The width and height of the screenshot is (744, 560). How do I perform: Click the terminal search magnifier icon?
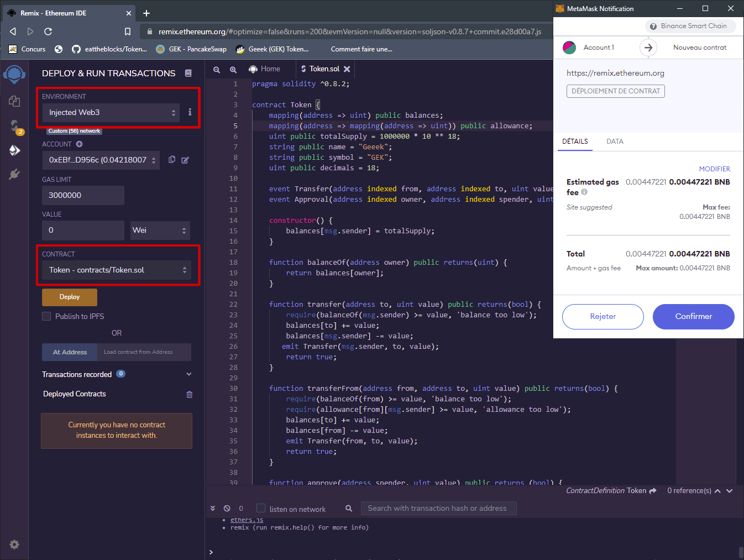point(349,508)
